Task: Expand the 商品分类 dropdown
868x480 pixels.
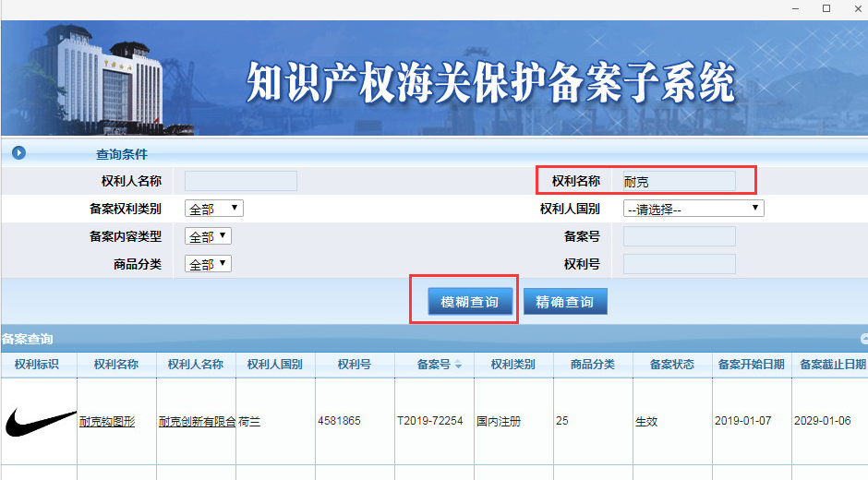Action: (209, 264)
